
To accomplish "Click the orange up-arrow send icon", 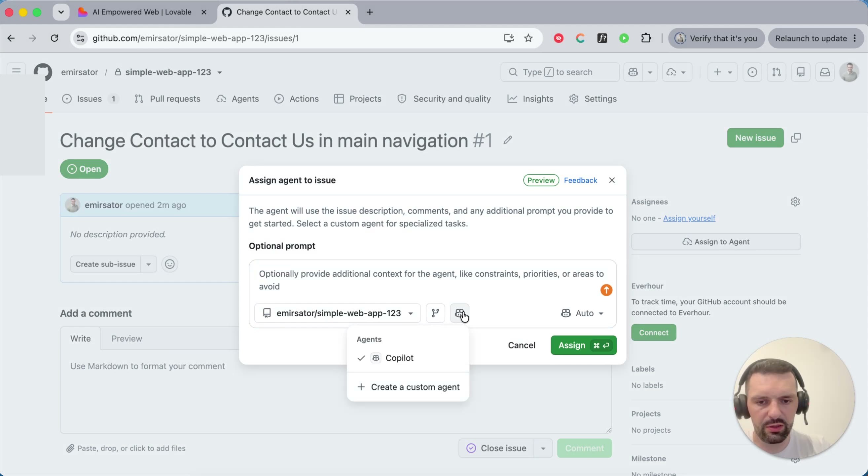I will click(x=606, y=290).
